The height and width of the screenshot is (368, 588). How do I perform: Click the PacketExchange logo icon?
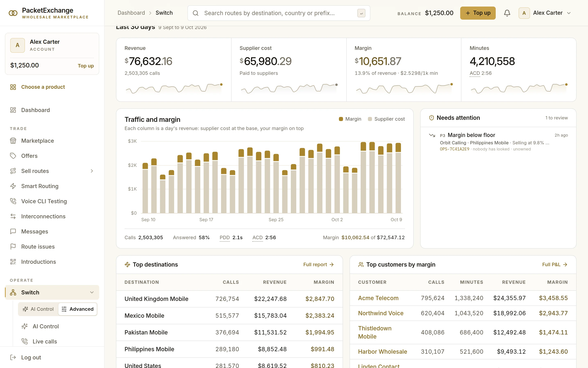pos(13,13)
